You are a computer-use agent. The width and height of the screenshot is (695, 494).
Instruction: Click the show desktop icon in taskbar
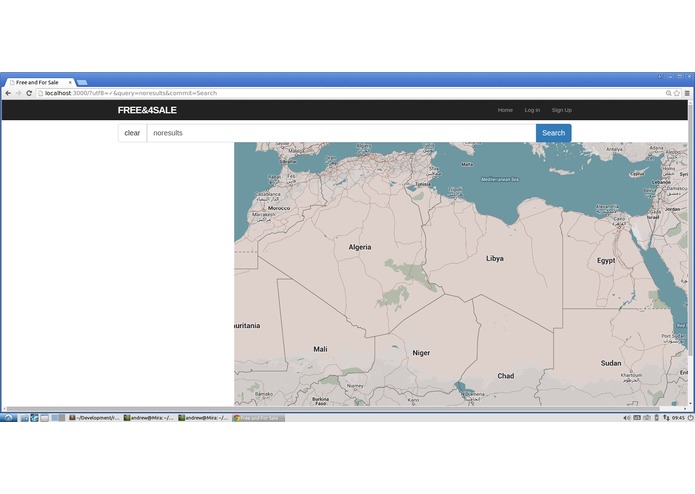coord(44,418)
